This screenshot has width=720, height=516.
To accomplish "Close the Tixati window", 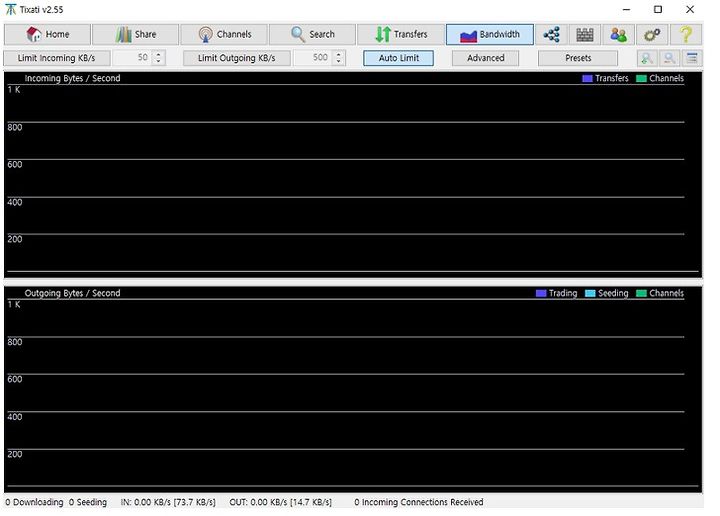I will tap(690, 9).
